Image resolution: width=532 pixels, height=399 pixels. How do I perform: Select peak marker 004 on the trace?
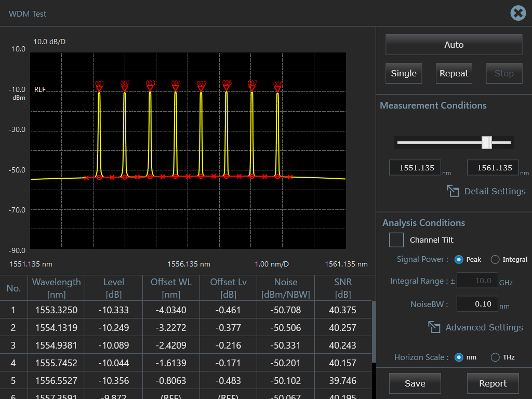pyautogui.click(x=176, y=88)
